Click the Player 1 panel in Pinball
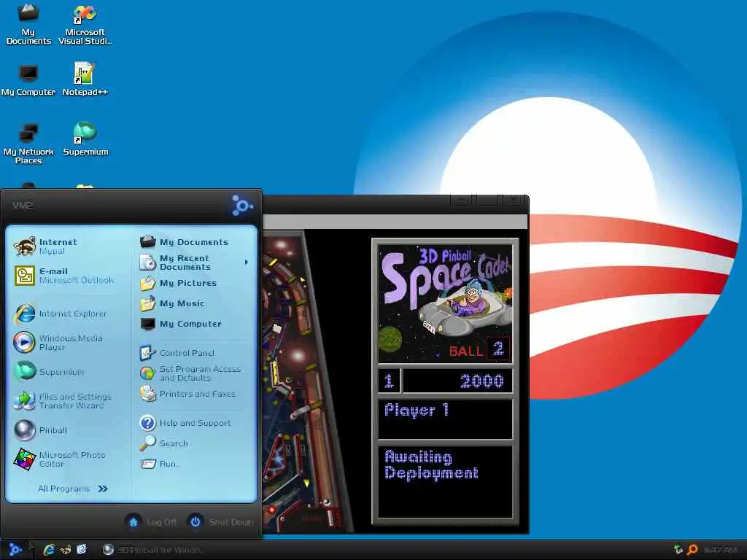Viewport: 747px width, 560px height. tap(446, 419)
